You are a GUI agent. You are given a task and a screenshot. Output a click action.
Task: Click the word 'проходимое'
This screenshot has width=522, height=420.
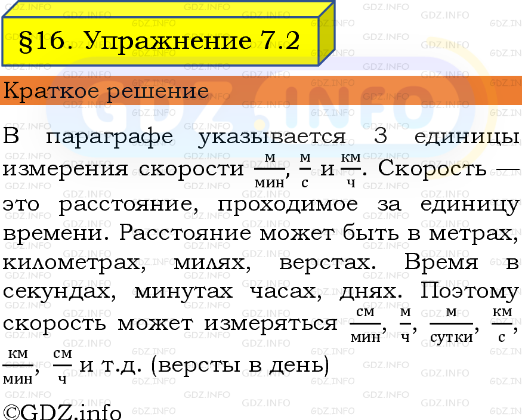click(288, 205)
